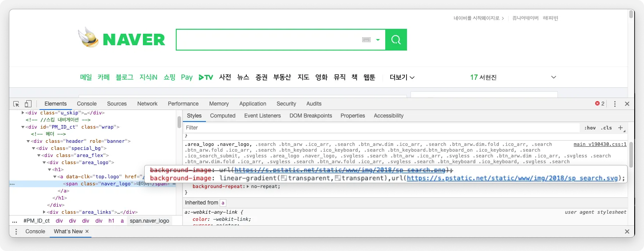Toggle the :hov element state button
644x251 pixels.
(x=590, y=128)
